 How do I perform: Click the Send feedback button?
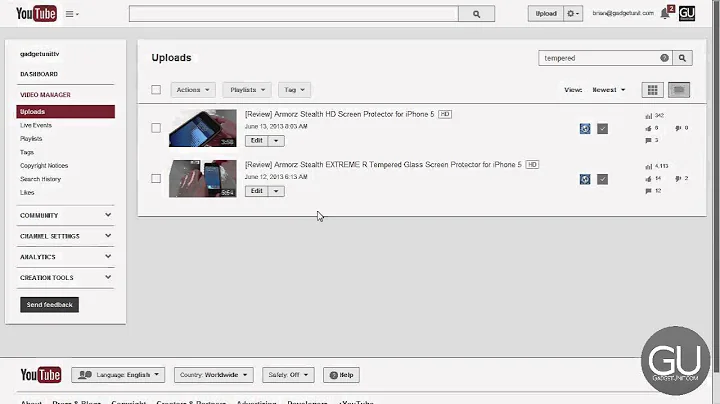point(50,305)
